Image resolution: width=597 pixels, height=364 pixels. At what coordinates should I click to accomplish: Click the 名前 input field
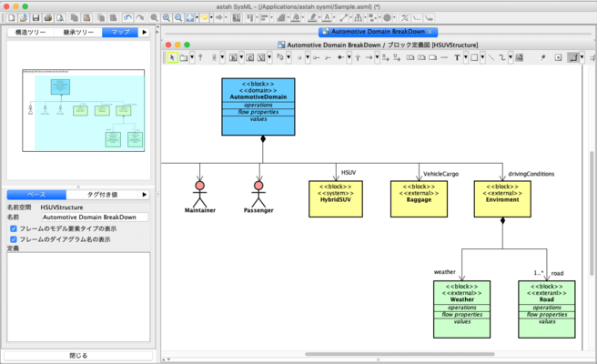click(x=95, y=217)
